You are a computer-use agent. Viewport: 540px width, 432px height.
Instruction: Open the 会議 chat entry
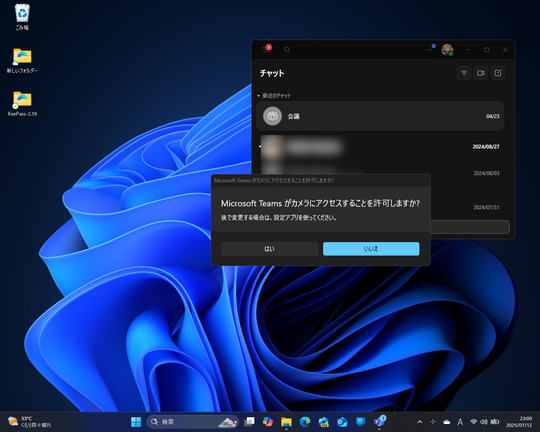coord(380,116)
